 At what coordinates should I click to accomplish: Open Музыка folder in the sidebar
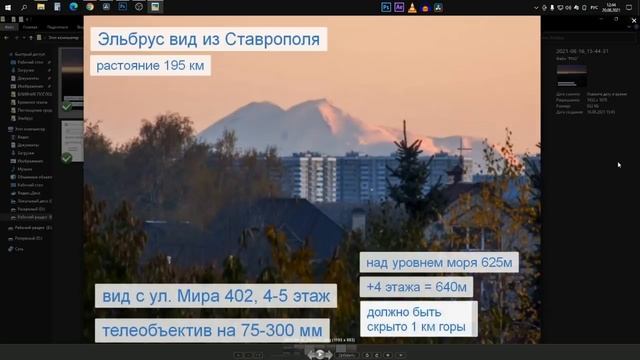[x=24, y=169]
